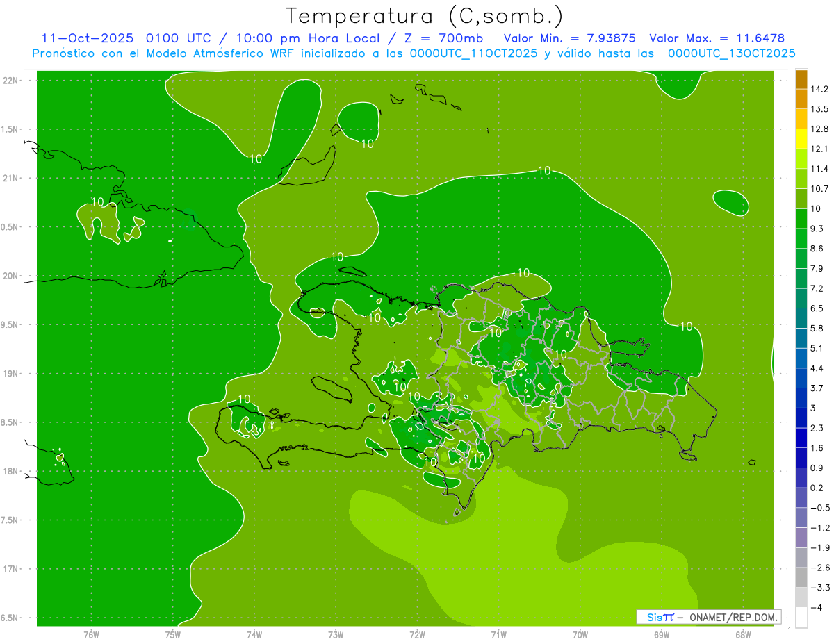Pick the dark orange swatch above 14.2

(x=801, y=80)
